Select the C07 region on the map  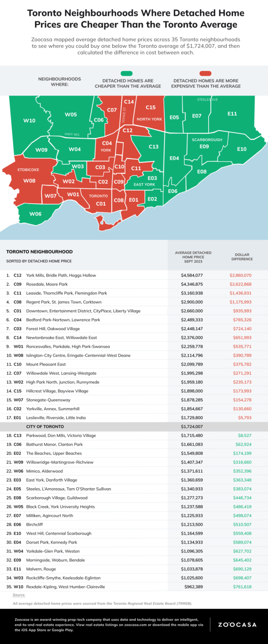click(x=112, y=110)
